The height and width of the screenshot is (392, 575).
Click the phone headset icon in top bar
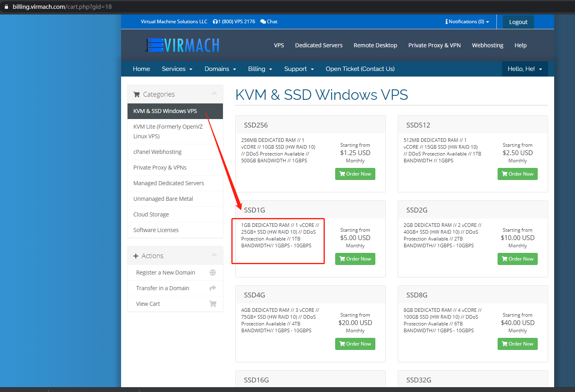coord(215,22)
